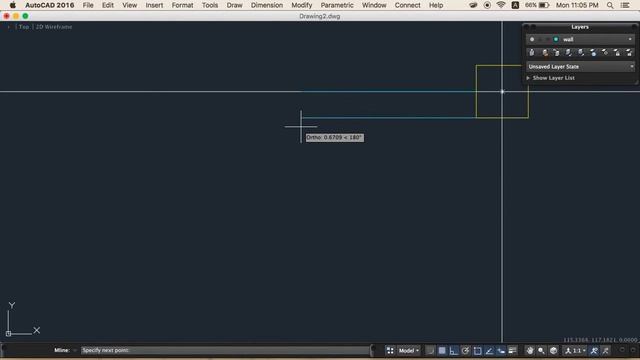640x360 pixels.
Task: Open the File menu
Action: (88, 5)
